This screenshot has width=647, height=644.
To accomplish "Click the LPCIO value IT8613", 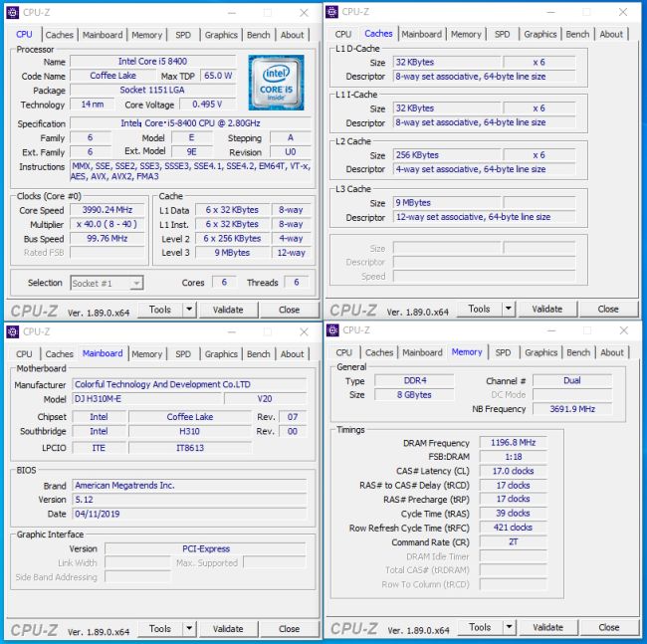I will [190, 447].
